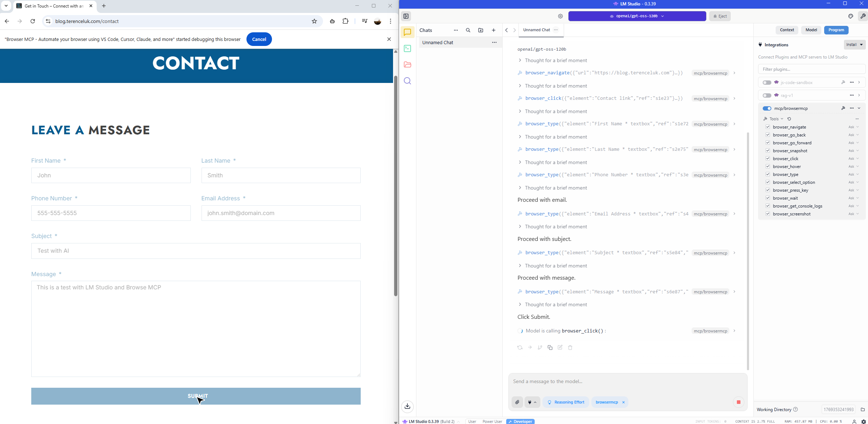Disable the mcp/browsermcp integration toggle
The width and height of the screenshot is (868, 424).
767,108
